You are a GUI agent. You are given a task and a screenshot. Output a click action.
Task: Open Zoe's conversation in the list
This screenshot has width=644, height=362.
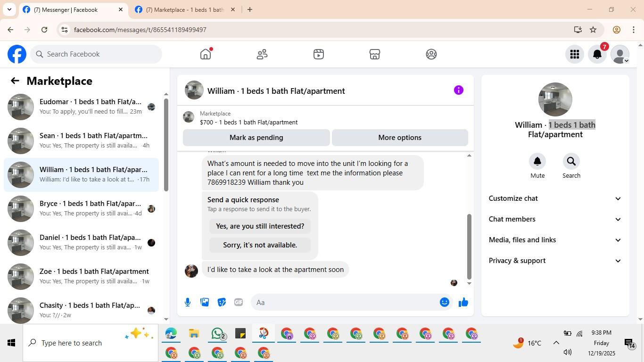(x=81, y=277)
